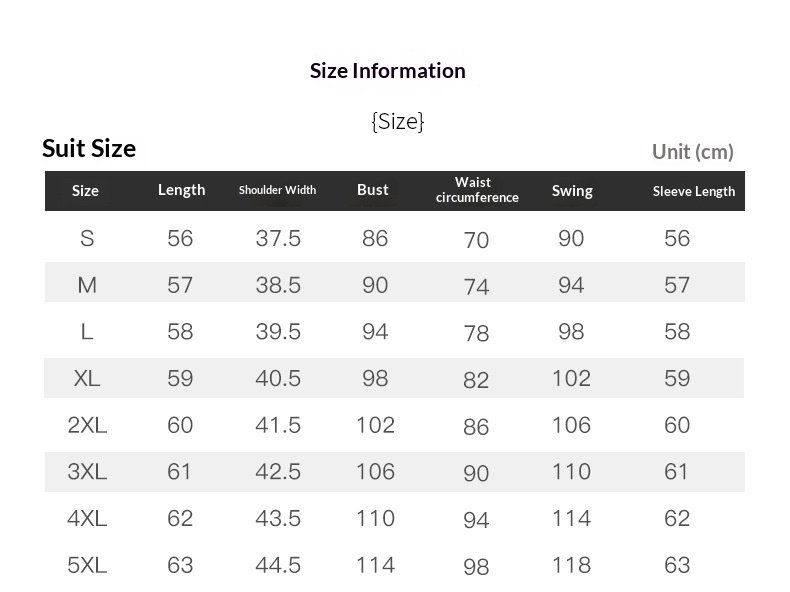Click the 2XL size row label
Viewport: 790px width, 592px height.
click(87, 425)
